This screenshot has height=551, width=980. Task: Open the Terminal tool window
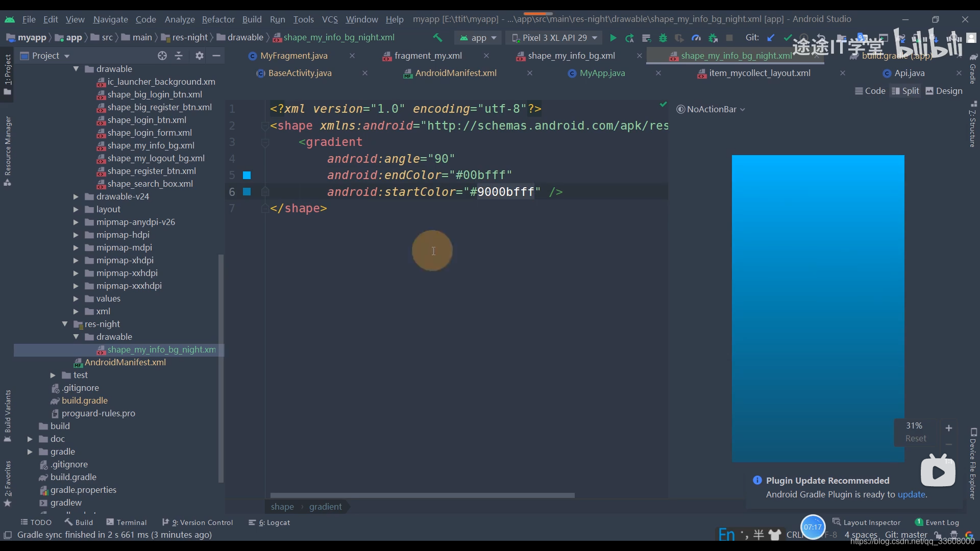point(126,522)
